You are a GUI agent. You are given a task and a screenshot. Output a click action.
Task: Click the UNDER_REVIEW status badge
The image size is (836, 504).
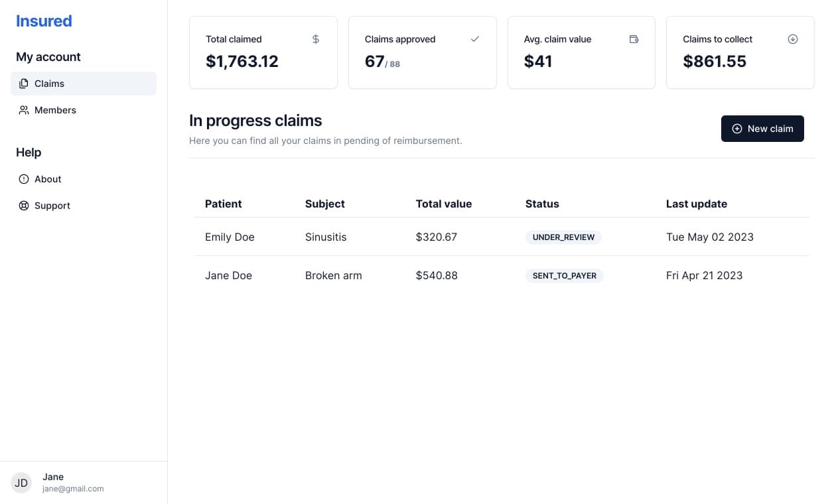click(x=563, y=237)
